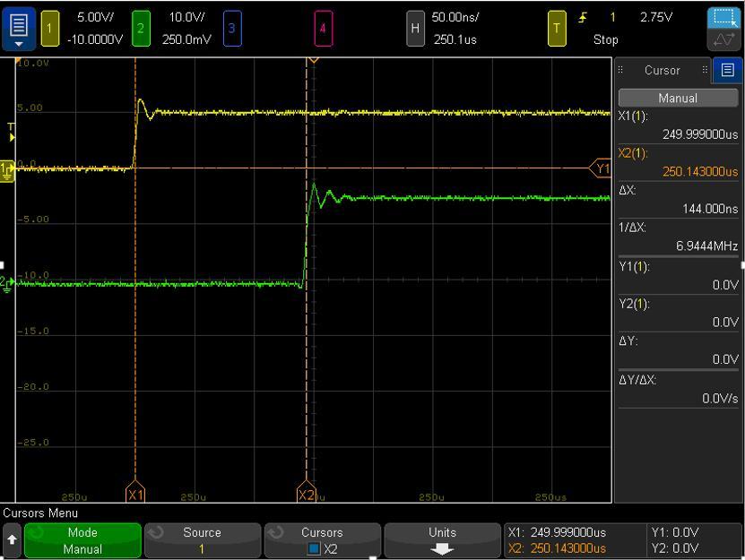Click the Manual cursor mode button
745x560 pixels.
(678, 98)
